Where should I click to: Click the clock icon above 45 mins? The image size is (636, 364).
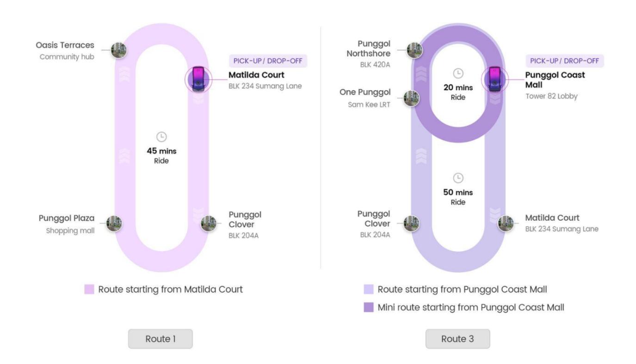161,137
